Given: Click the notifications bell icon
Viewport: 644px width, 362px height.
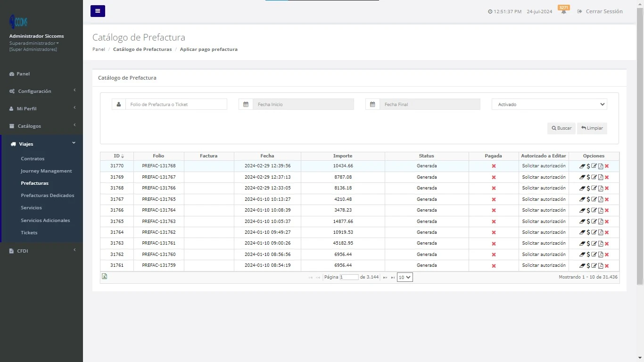Looking at the screenshot, I should coord(564,11).
